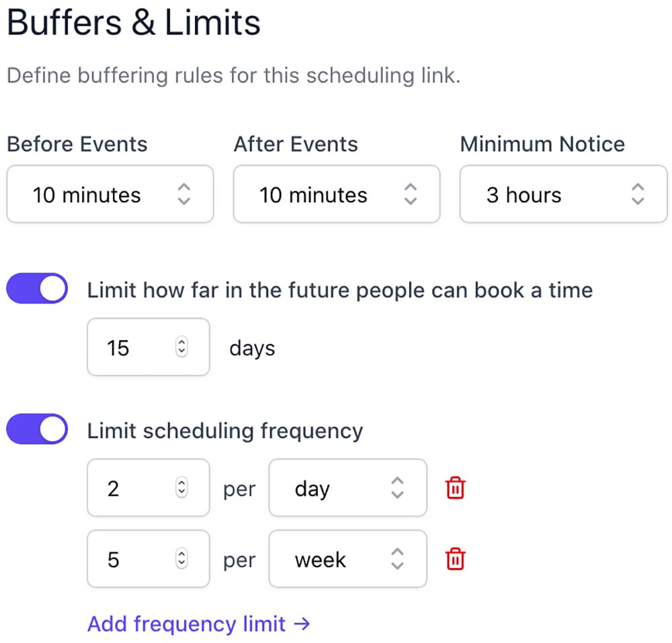Screen dimensions: 672x643
Task: Click stepper arrows of the 2 per day field
Action: tap(181, 488)
